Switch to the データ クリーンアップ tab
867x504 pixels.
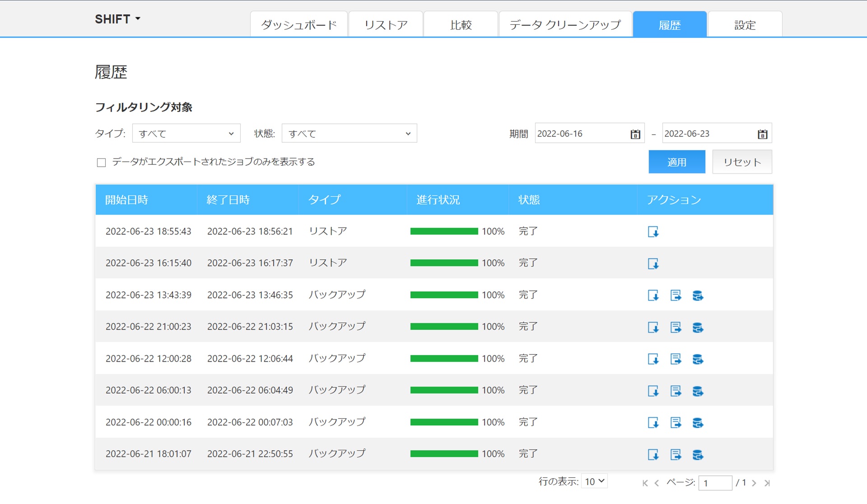click(565, 24)
